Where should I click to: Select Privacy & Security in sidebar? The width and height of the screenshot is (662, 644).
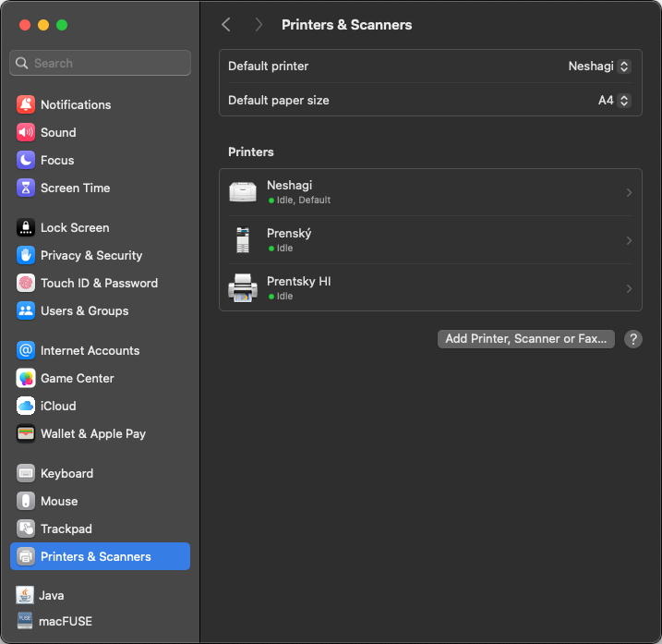coord(100,255)
